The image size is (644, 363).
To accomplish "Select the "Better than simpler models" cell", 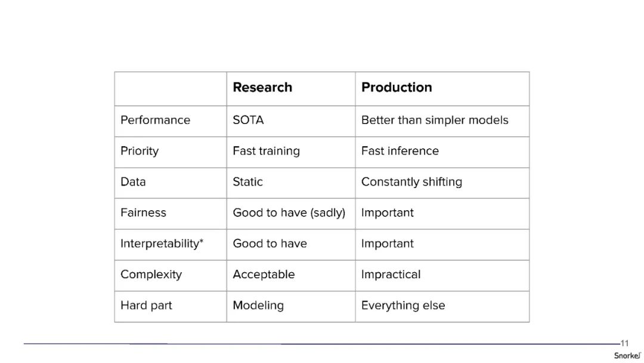I will coord(435,120).
